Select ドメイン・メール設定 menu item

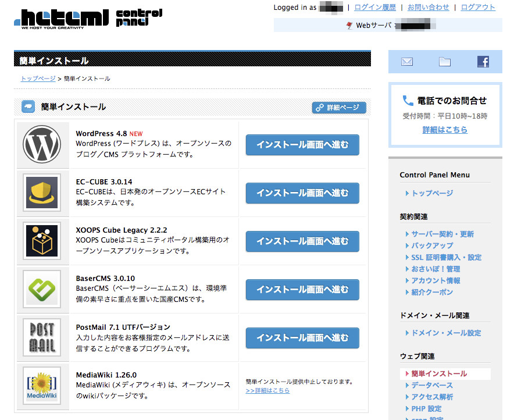point(446,333)
